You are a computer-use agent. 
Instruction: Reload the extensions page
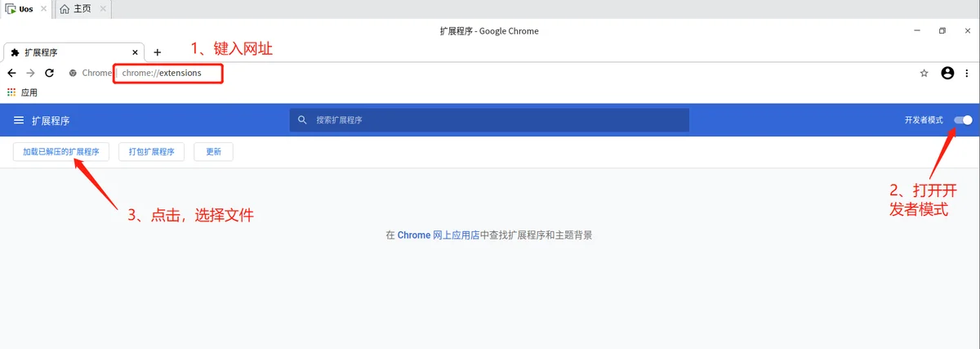(50, 73)
